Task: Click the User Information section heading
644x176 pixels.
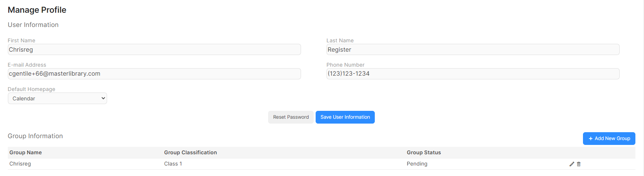Action: pyautogui.click(x=33, y=25)
